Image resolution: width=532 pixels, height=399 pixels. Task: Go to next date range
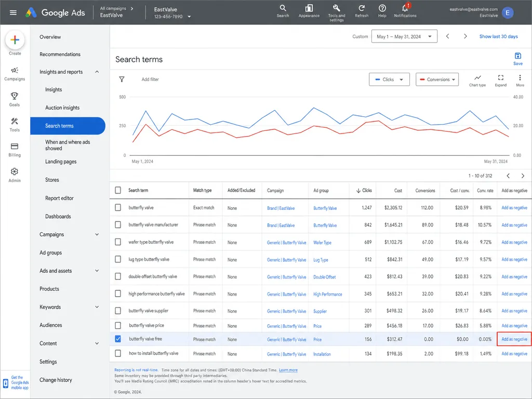[x=465, y=36]
